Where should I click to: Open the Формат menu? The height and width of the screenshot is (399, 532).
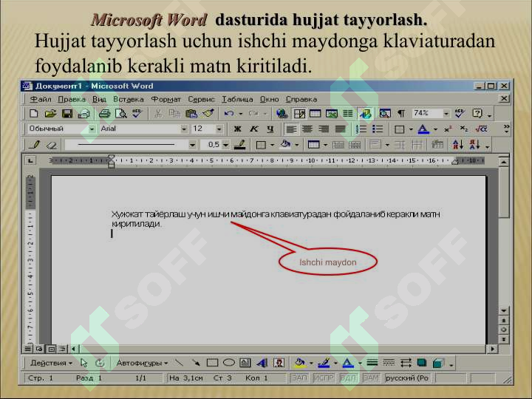(166, 100)
